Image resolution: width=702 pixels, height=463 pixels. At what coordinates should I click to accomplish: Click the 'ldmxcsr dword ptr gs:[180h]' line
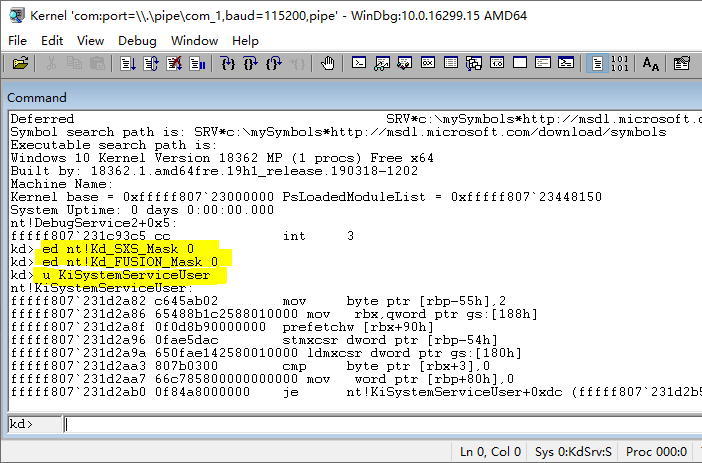click(x=266, y=353)
